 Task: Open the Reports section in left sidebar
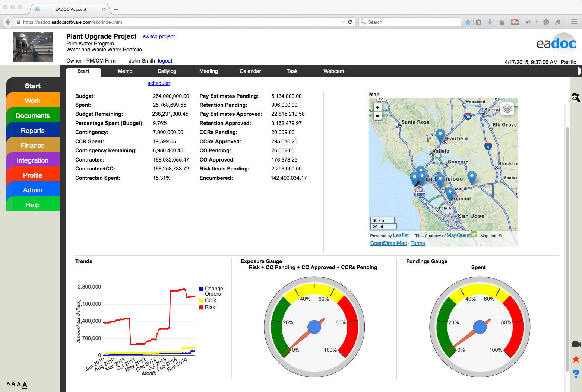coord(33,130)
